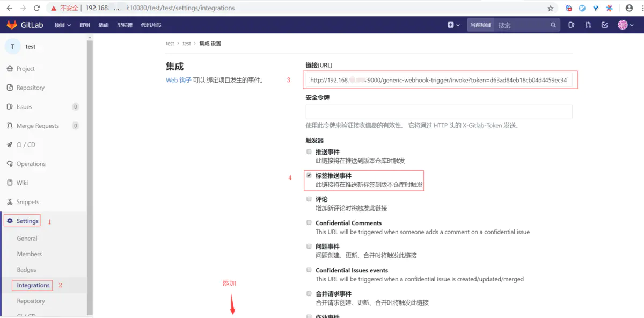Open the 项目 dropdown in navbar
This screenshot has height=318, width=644.
(63, 25)
